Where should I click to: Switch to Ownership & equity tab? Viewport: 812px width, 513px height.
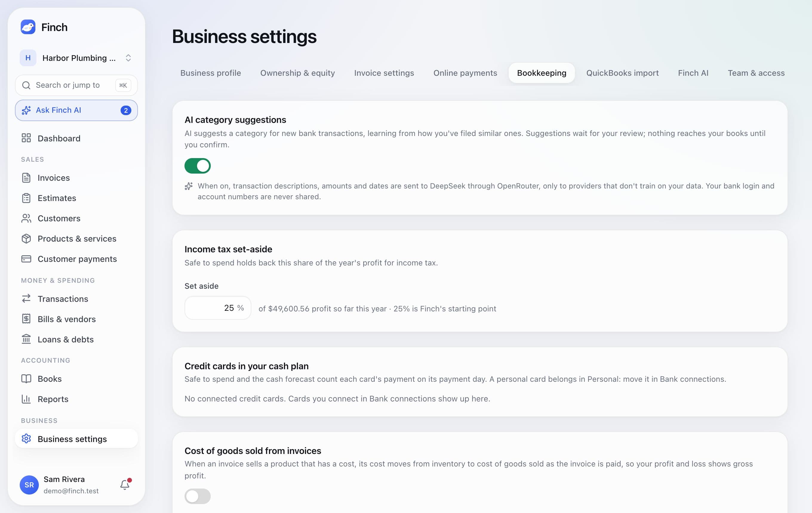tap(297, 73)
